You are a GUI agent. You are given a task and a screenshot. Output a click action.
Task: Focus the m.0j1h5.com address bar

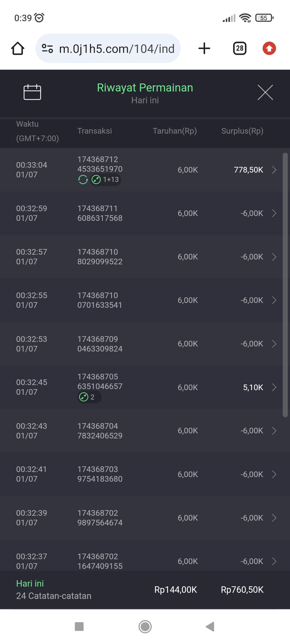point(117,49)
